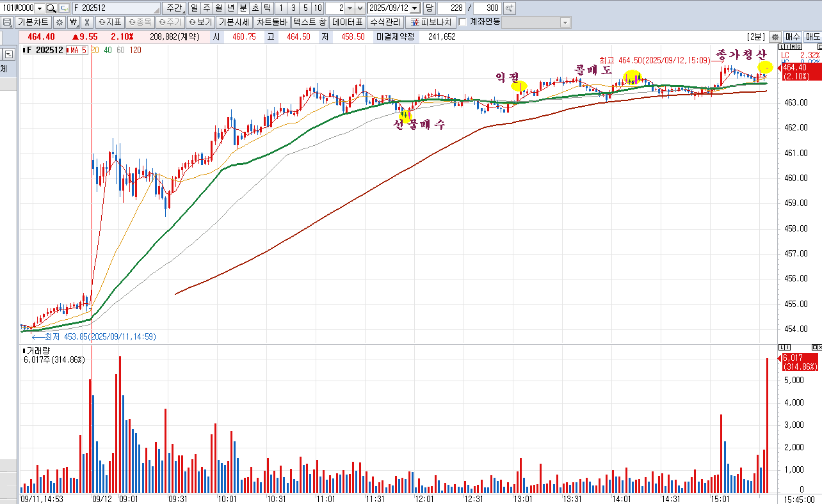Expand the chevron next to the interval dropdown
The height and width of the screenshot is (504, 822).
pyautogui.click(x=360, y=8)
